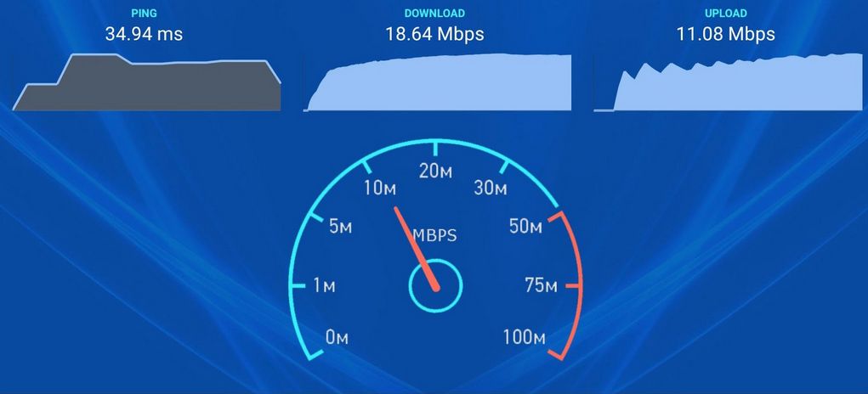Select the 18.64 Mbps download value
This screenshot has height=394, width=868.
point(435,34)
